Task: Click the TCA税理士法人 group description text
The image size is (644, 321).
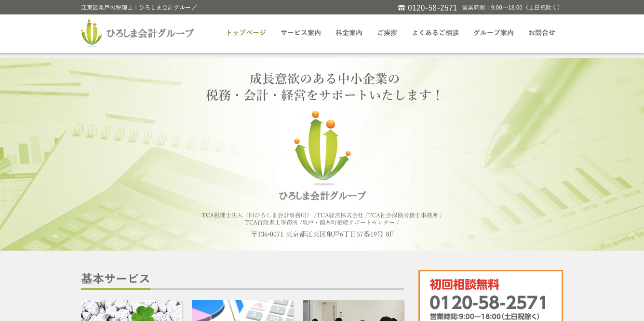Action: [x=322, y=217]
